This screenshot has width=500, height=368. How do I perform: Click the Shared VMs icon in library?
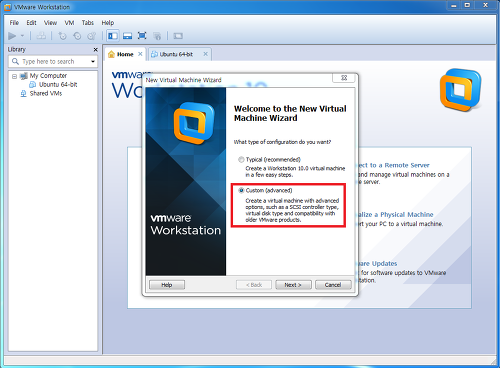point(23,94)
